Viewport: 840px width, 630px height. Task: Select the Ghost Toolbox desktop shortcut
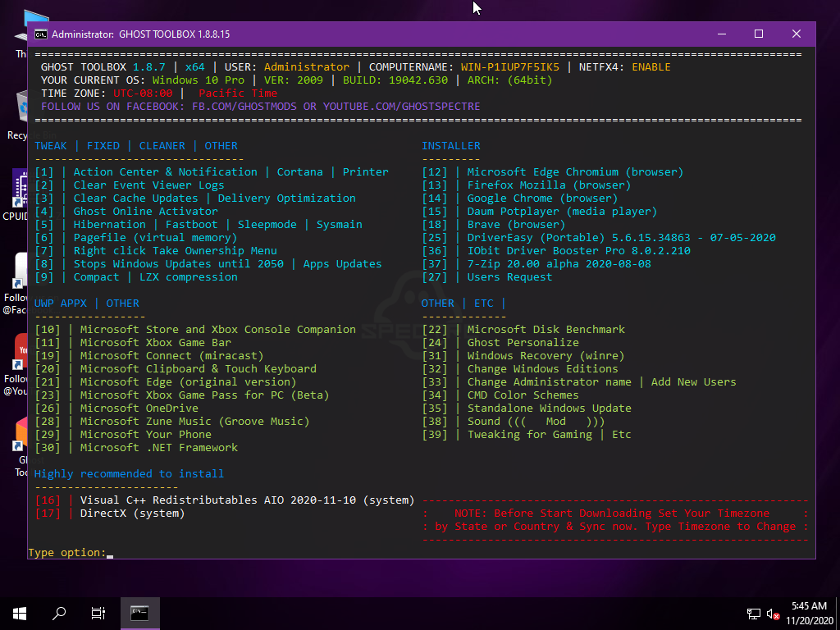coord(21,447)
